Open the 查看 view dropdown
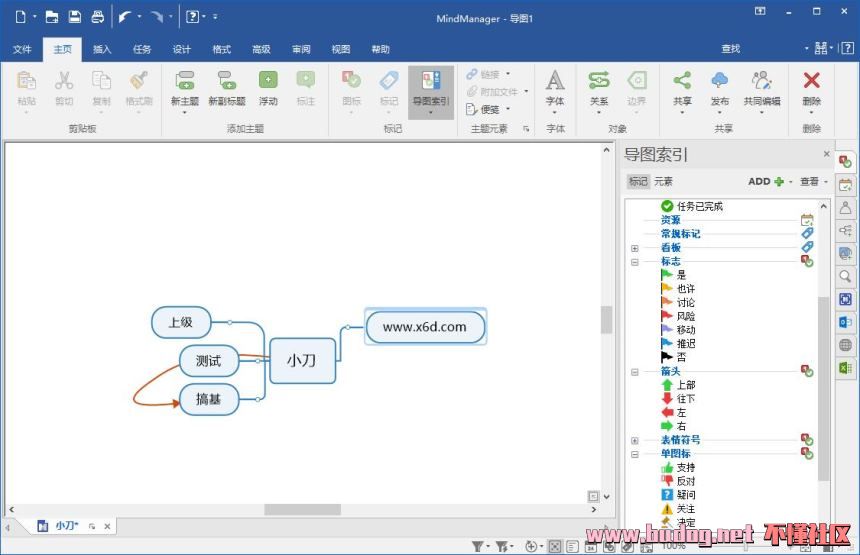The width and height of the screenshot is (860, 555). (813, 182)
